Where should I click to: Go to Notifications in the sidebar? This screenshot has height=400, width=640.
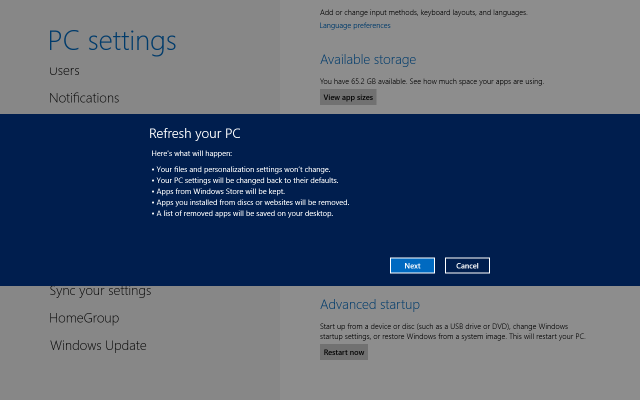coord(84,98)
